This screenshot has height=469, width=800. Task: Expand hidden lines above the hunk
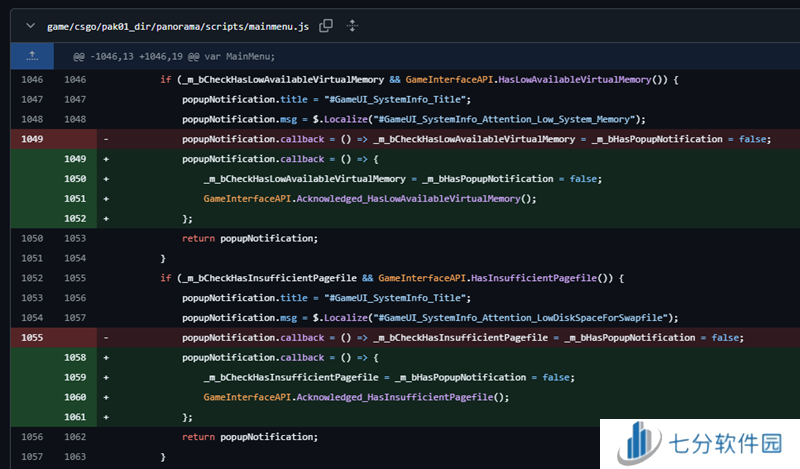[x=32, y=56]
